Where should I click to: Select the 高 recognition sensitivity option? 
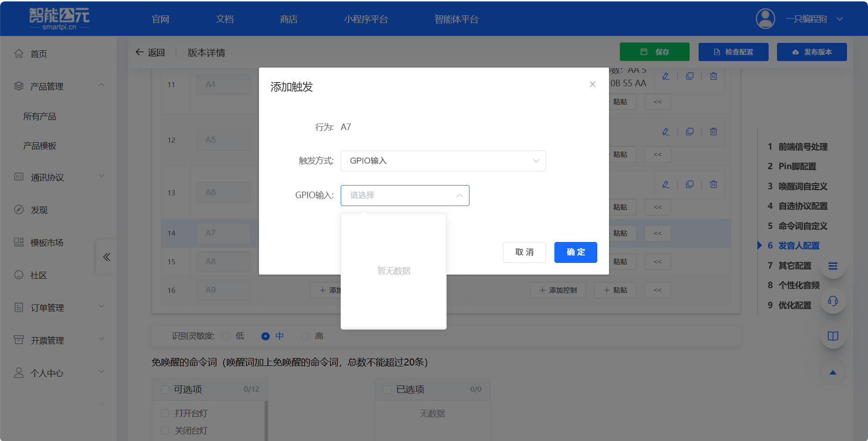tap(306, 336)
